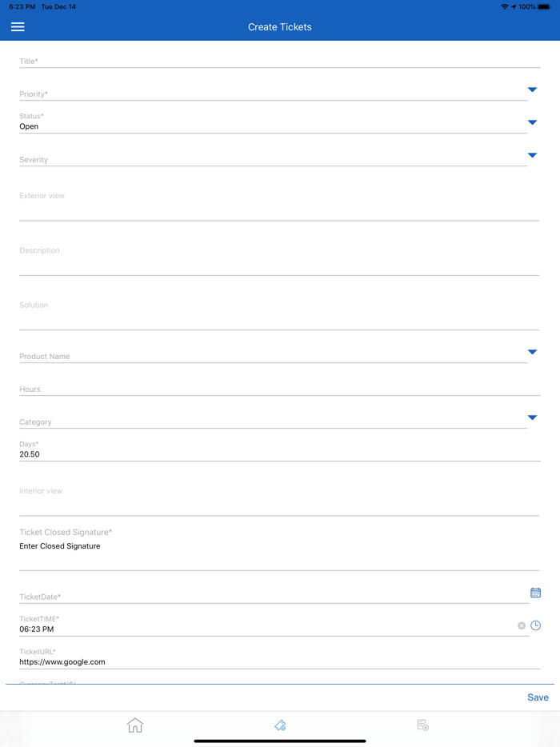Image resolution: width=560 pixels, height=747 pixels.
Task: Clear the TicketTIME field value
Action: 522,625
